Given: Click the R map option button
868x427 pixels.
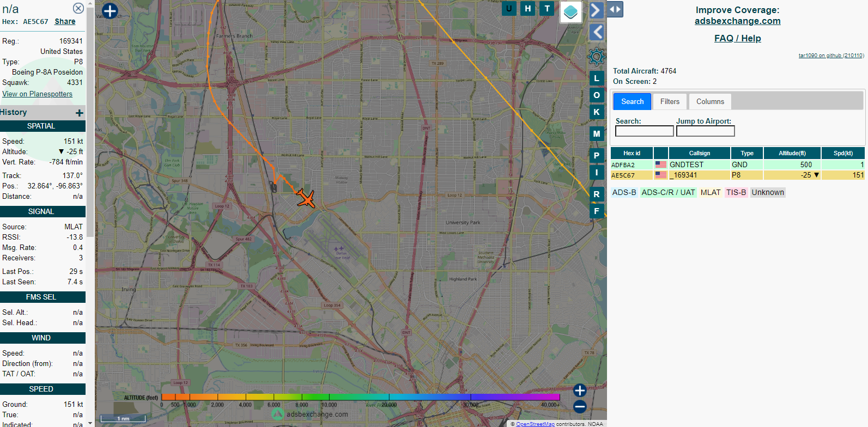Looking at the screenshot, I should click(597, 194).
